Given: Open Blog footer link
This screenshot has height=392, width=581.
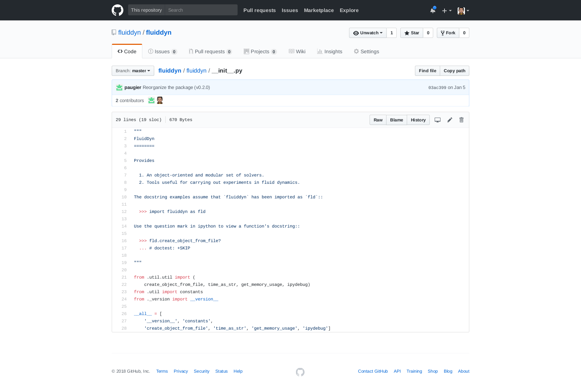Looking at the screenshot, I should pos(448,371).
